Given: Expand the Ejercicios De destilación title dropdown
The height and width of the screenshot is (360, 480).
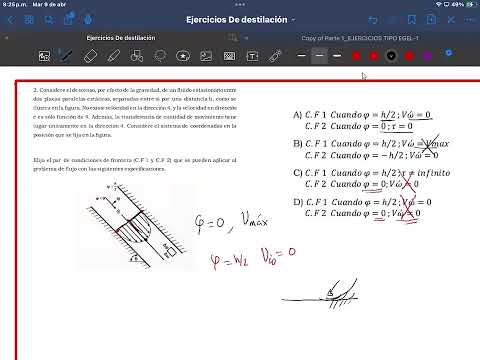Looking at the screenshot, I should click(x=293, y=20).
